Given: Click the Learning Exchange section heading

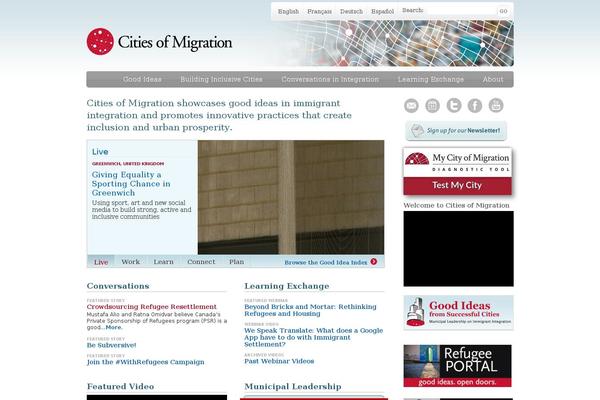Looking at the screenshot, I should pos(287,286).
